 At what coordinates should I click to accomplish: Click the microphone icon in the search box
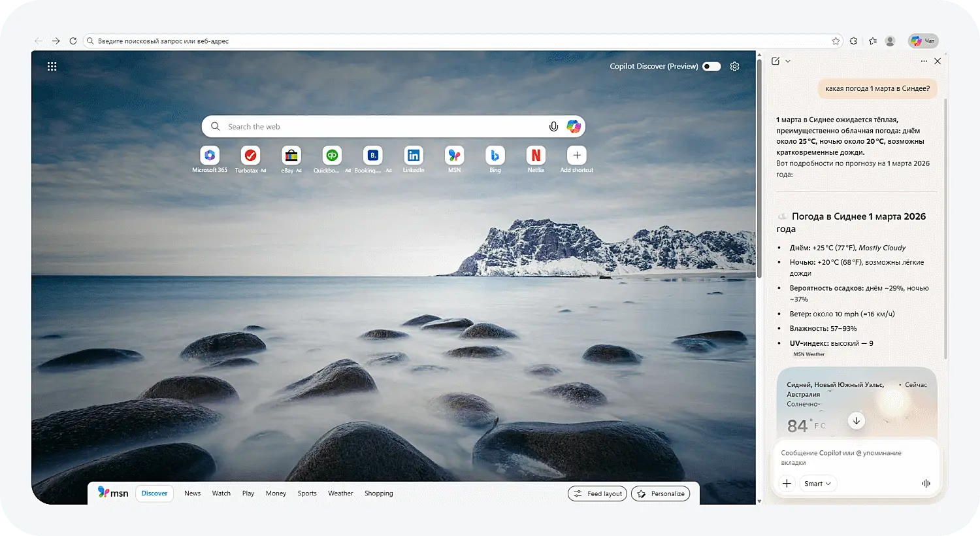(553, 126)
